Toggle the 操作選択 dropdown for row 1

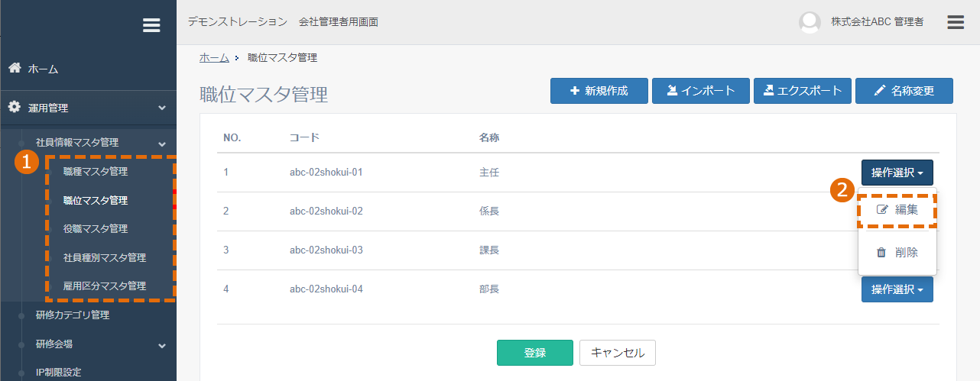click(x=897, y=173)
